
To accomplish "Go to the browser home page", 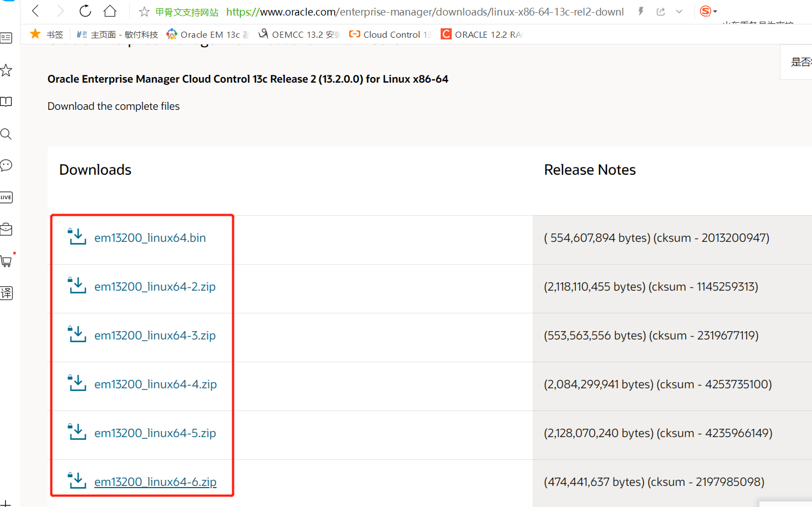I will (110, 11).
